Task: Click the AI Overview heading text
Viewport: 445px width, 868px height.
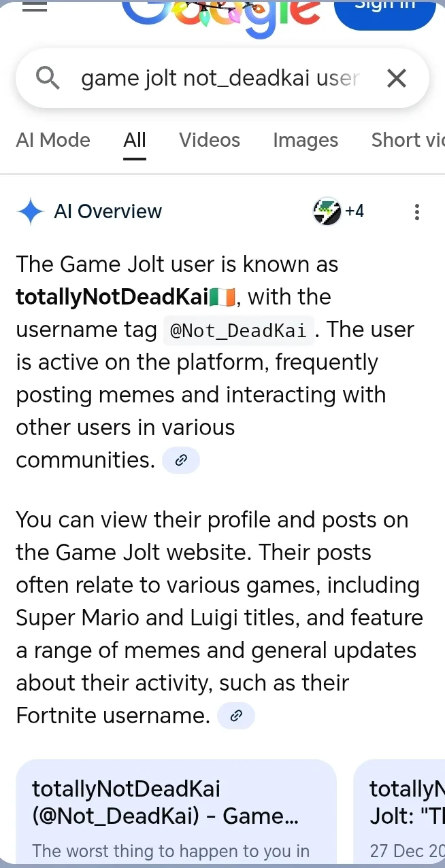Action: [108, 212]
